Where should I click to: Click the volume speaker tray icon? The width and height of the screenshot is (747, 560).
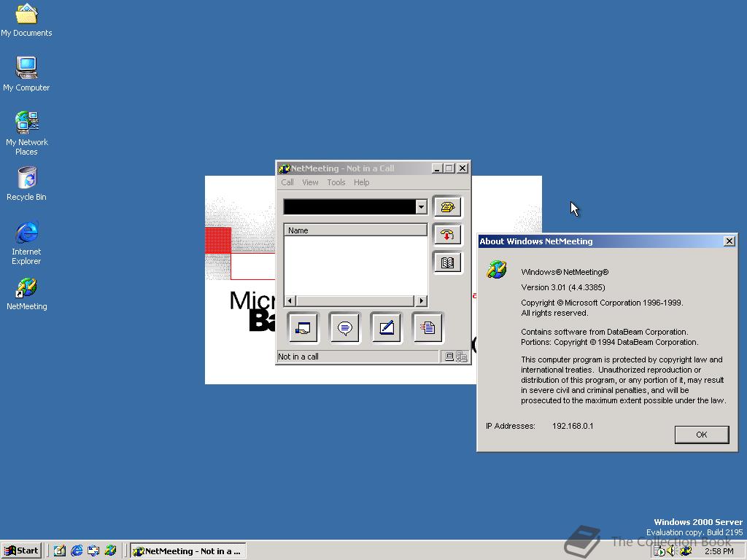[x=672, y=551]
